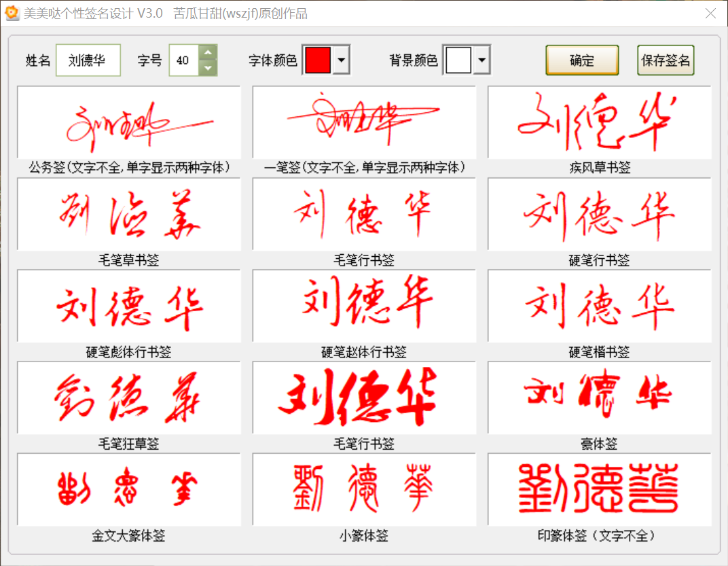Decrease the 字号 font size value

click(208, 67)
